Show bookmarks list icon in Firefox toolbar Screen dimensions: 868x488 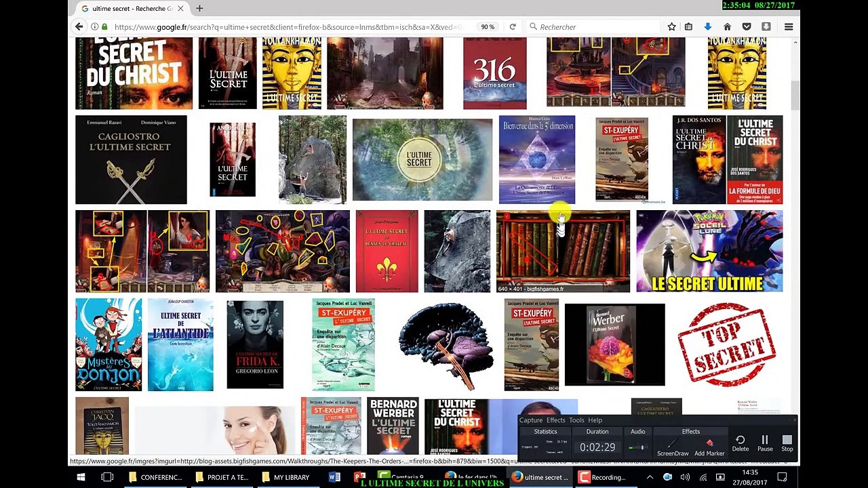(688, 26)
